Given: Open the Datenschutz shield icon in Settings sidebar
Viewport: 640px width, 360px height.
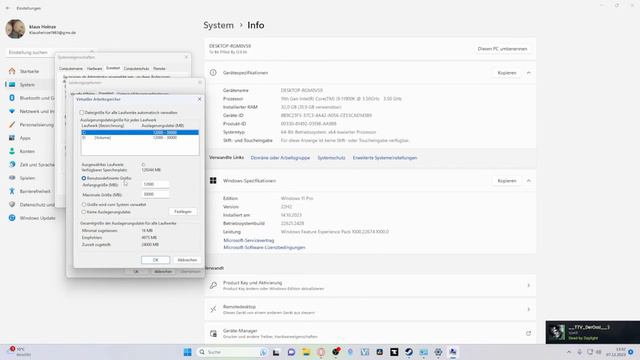Looking at the screenshot, I should [x=12, y=204].
